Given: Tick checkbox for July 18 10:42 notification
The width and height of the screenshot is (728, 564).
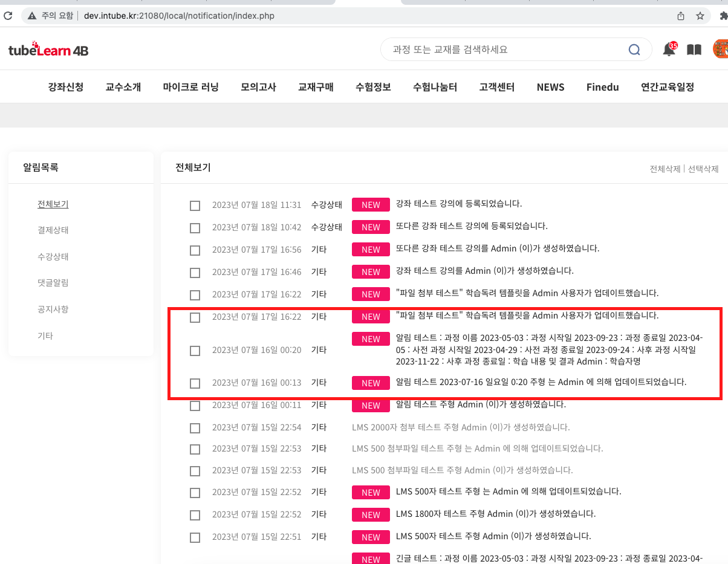Looking at the screenshot, I should [195, 228].
